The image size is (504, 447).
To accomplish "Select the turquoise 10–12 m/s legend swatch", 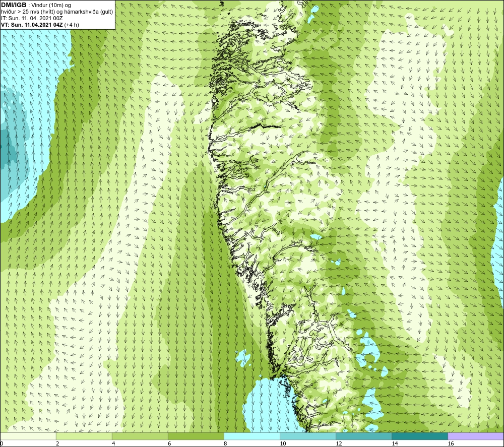I will 307,436.
